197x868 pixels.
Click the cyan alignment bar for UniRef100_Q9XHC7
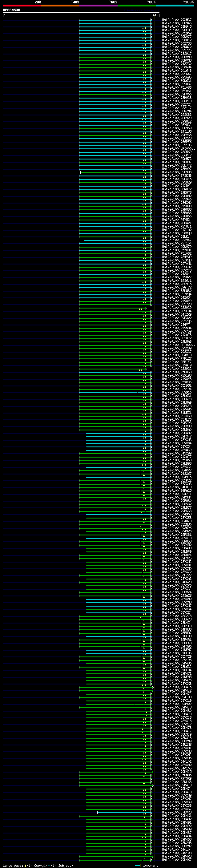(115, 20)
